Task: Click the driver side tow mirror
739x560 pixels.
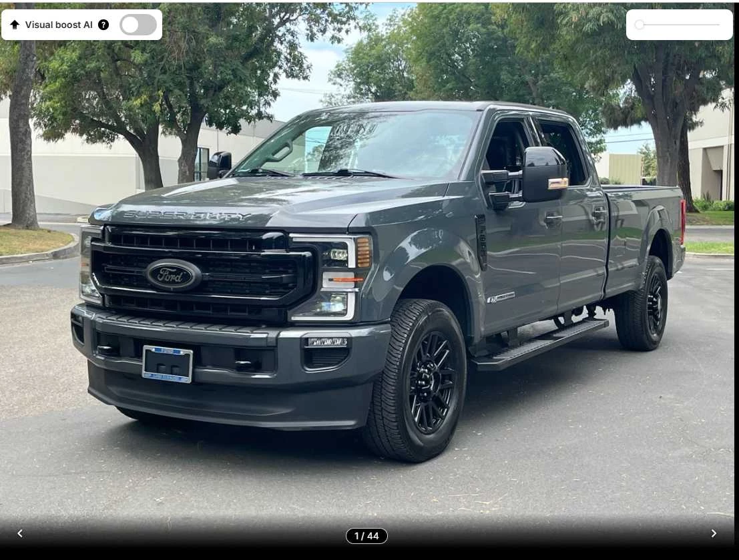Action: [543, 174]
